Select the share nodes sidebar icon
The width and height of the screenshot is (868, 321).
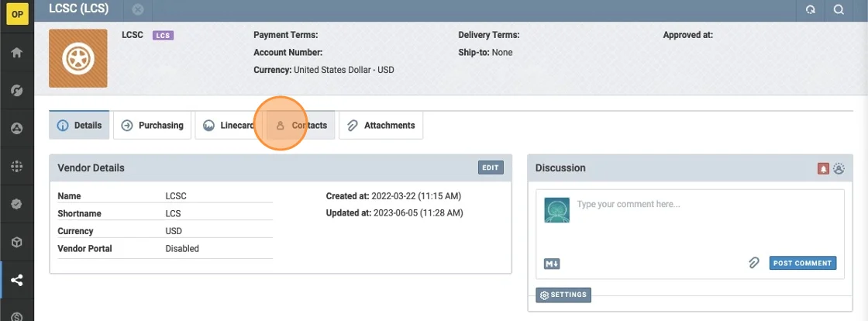coord(16,280)
